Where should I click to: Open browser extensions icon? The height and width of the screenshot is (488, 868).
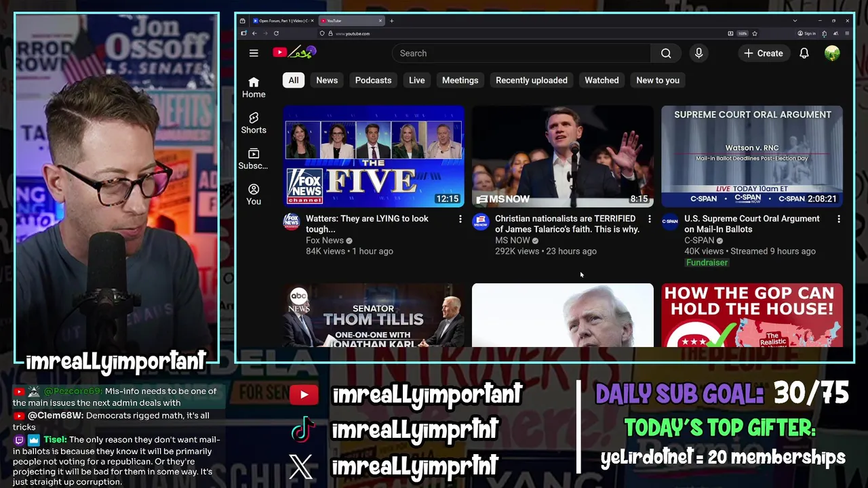click(x=824, y=33)
